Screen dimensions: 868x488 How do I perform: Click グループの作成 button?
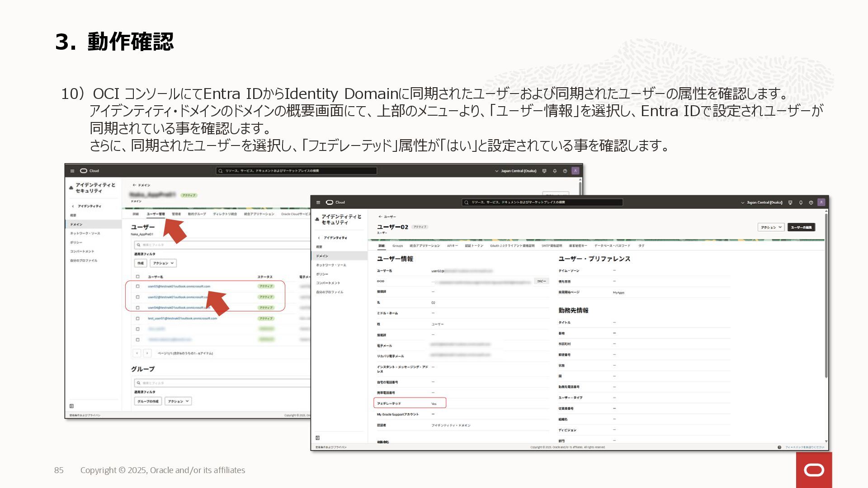(x=148, y=401)
